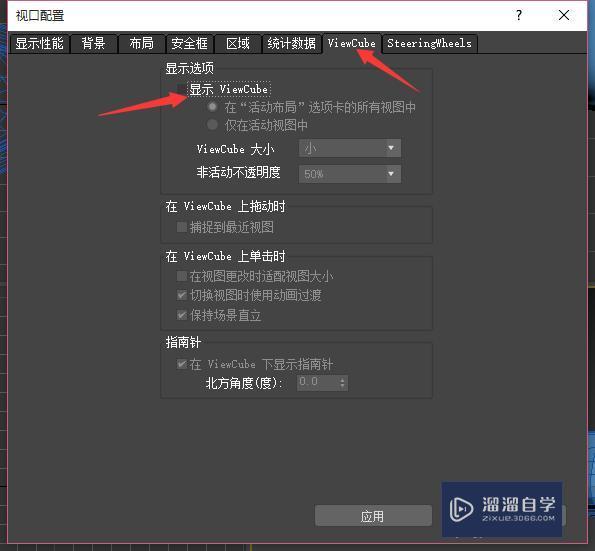Viewport: 595px width, 551px height.
Task: Open the 背景 tab
Action: (x=94, y=43)
